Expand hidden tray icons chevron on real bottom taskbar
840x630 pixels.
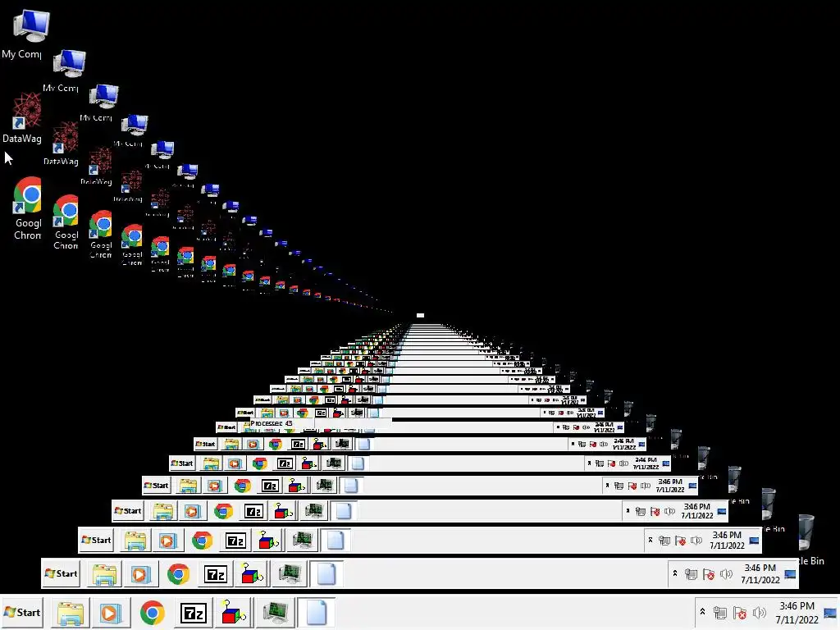pos(702,612)
